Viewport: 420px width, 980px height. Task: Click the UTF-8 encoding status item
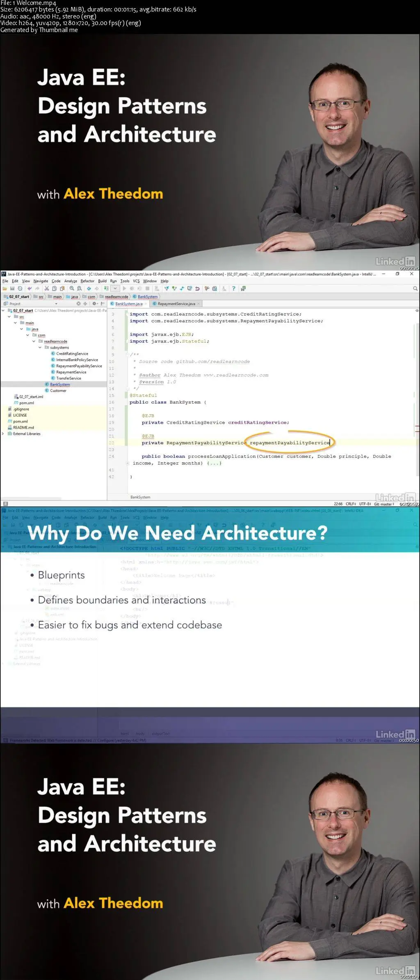(x=365, y=504)
